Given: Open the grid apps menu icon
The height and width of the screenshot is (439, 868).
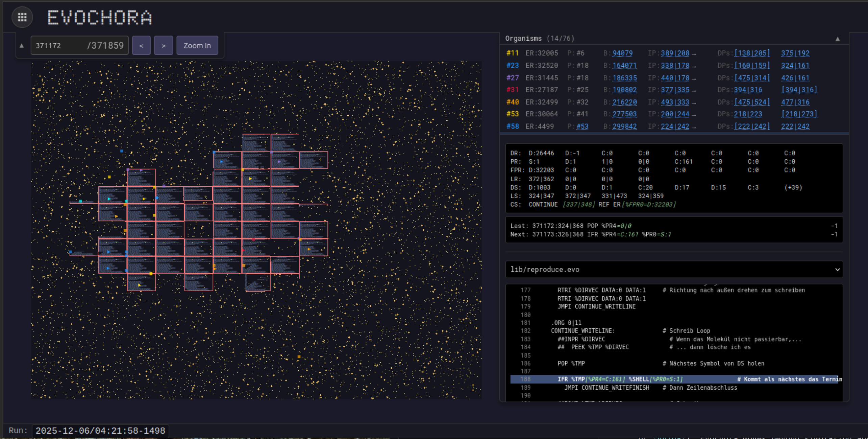Looking at the screenshot, I should coord(22,17).
